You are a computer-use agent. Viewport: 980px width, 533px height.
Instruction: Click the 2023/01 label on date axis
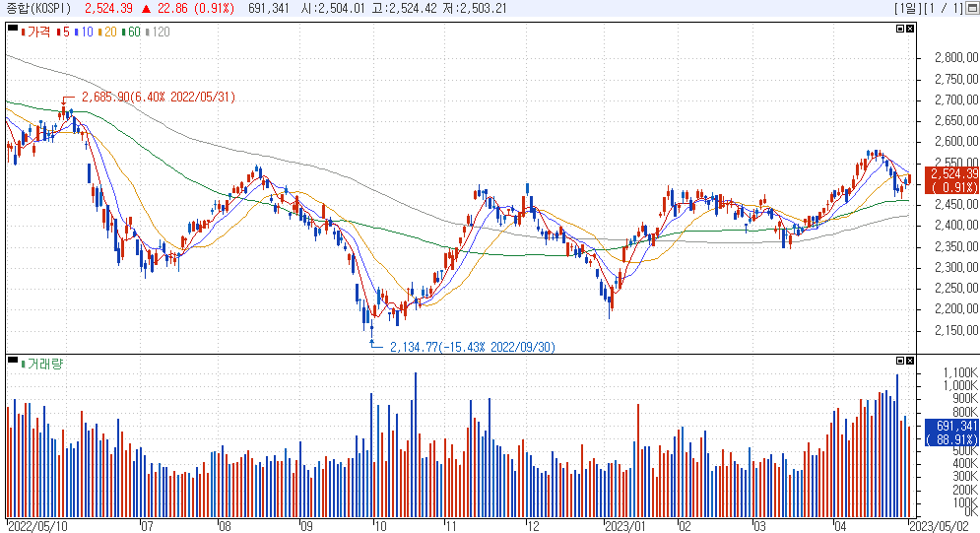[625, 526]
